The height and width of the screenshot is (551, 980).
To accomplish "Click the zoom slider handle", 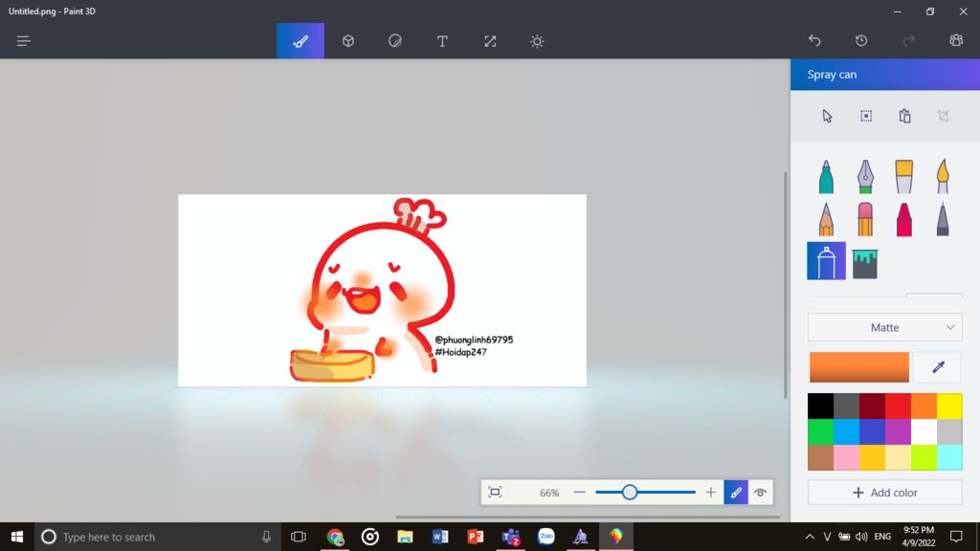I will pos(630,493).
